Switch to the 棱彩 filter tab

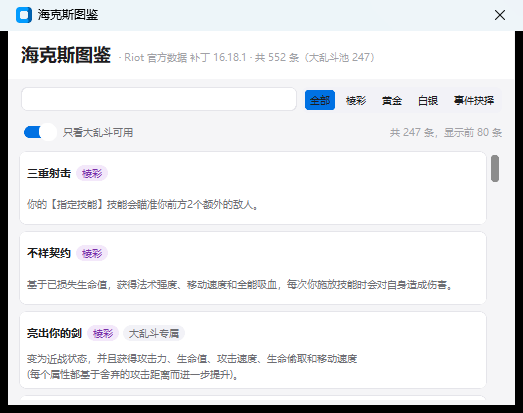tap(356, 100)
